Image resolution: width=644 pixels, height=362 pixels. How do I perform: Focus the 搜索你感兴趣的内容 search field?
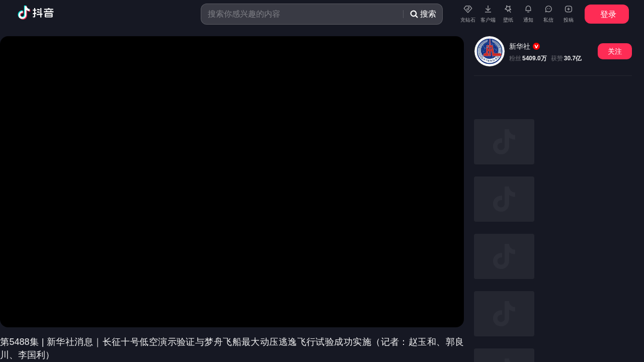(x=302, y=14)
